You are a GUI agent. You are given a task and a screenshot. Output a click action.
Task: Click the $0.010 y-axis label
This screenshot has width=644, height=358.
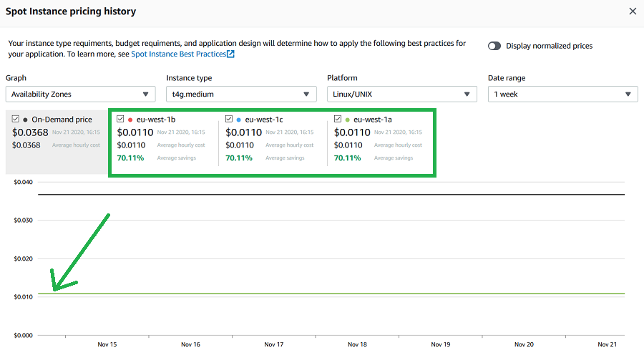[24, 296]
